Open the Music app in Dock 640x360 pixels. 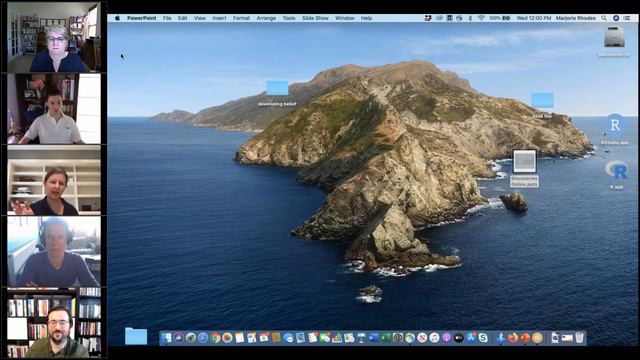(434, 338)
